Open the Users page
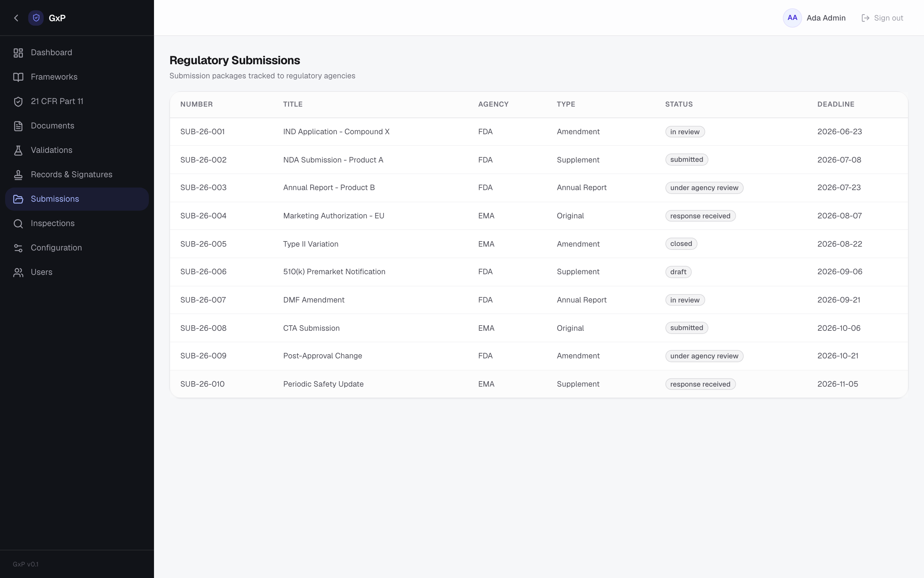This screenshot has height=578, width=924. (77, 273)
